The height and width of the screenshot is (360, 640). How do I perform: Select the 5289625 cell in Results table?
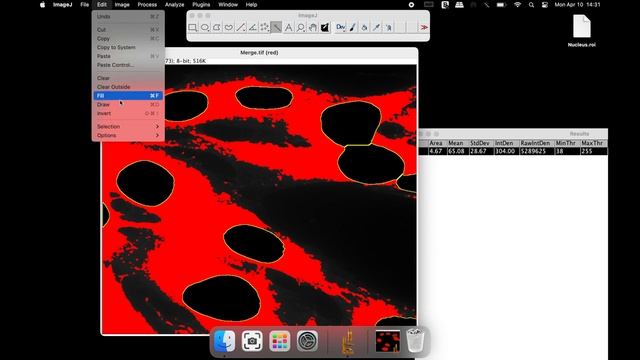(x=536, y=151)
